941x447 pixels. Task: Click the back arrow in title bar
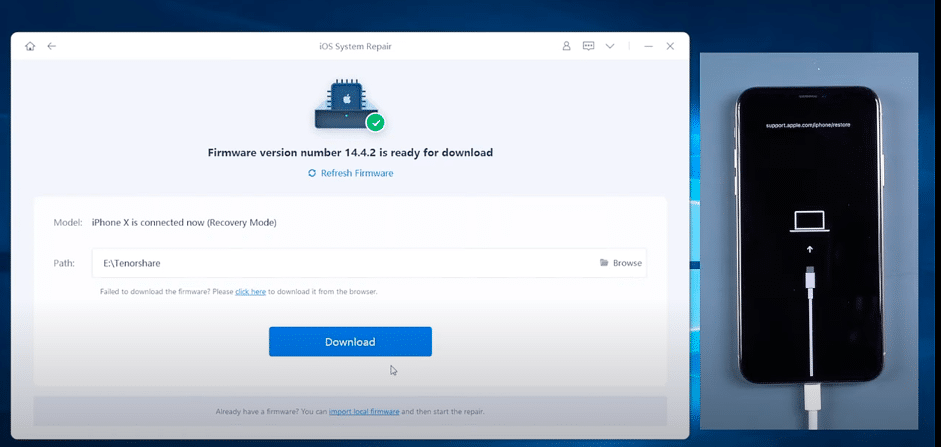coord(52,46)
